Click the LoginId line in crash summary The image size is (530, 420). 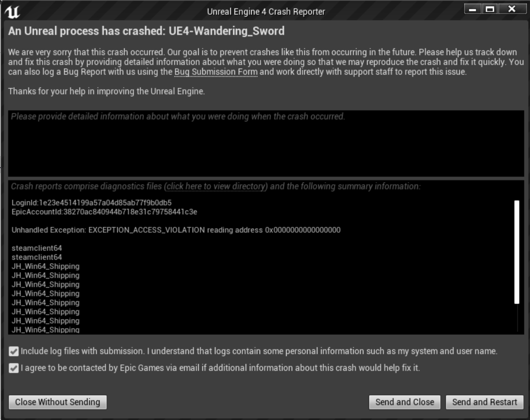(92, 203)
